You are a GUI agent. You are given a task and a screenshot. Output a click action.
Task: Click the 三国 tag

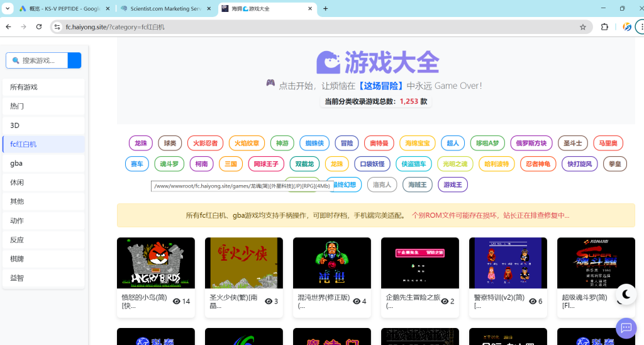(x=231, y=164)
